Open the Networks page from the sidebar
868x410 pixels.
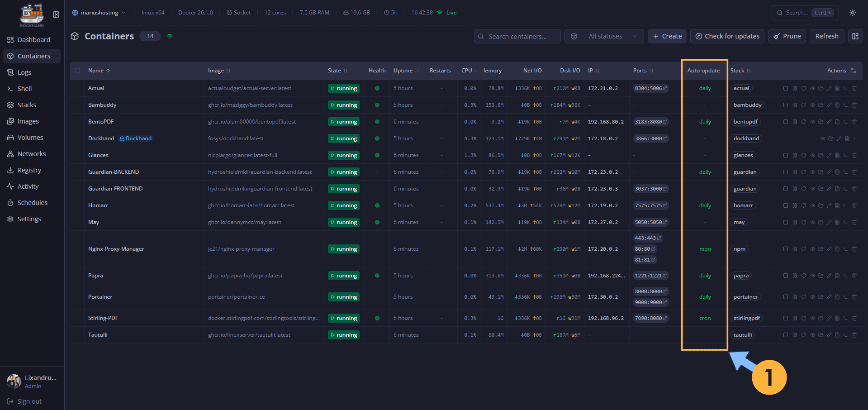point(31,153)
